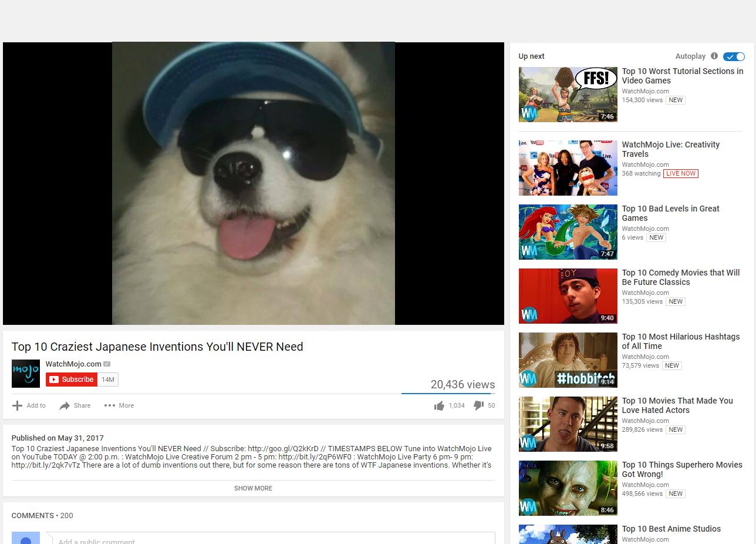Open Top 10 Most Hilarious Hashtags thumbnail
The image size is (756, 544).
pos(568,360)
